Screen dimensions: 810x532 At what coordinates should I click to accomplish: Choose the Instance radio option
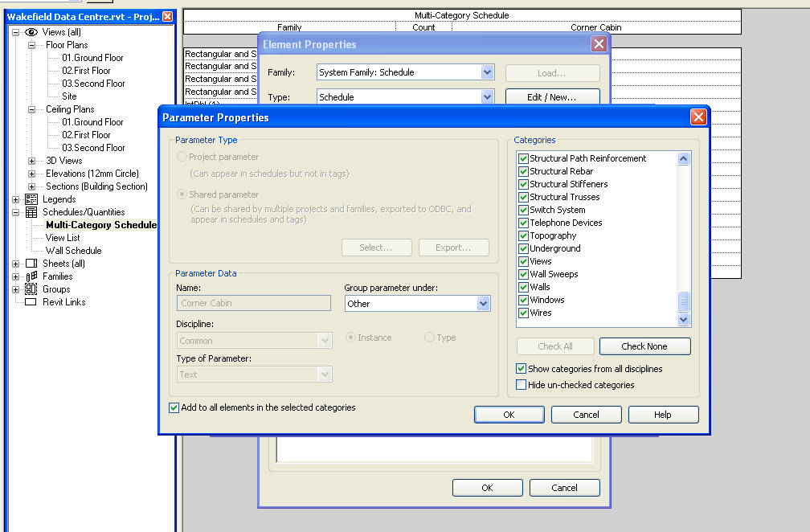[x=350, y=338]
